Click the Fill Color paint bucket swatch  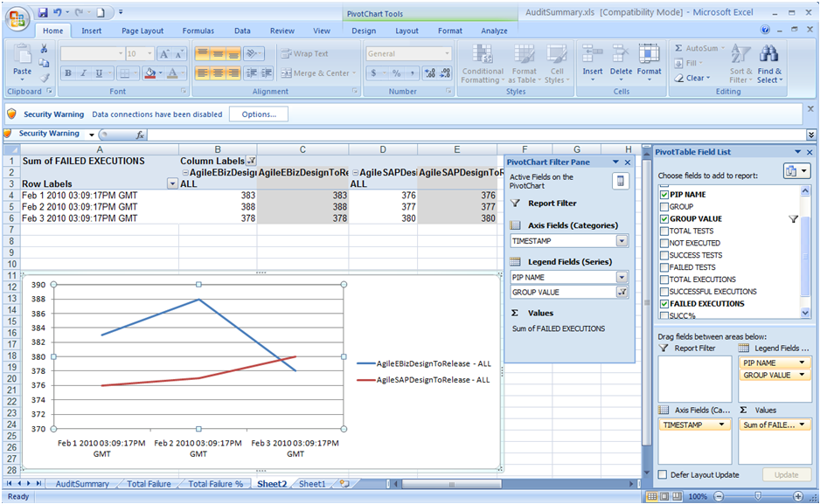(150, 73)
